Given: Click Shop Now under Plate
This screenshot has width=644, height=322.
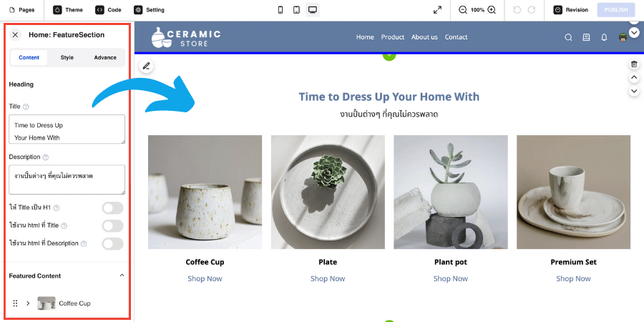Looking at the screenshot, I should pos(328,278).
